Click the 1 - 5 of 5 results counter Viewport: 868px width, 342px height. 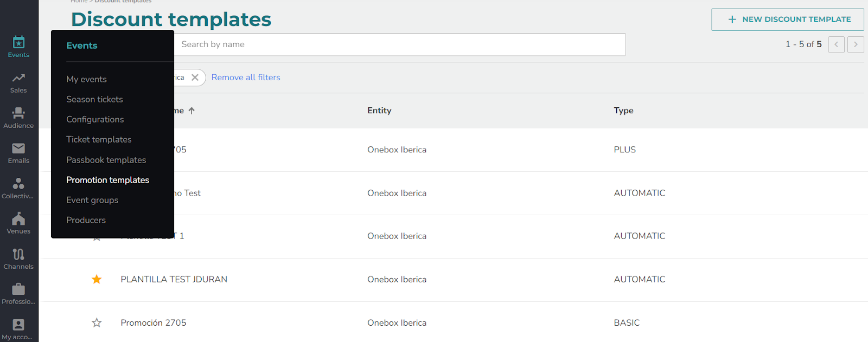803,44
